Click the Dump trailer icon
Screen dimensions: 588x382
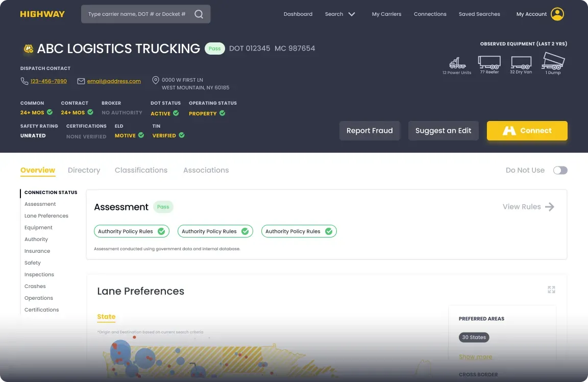(553, 61)
